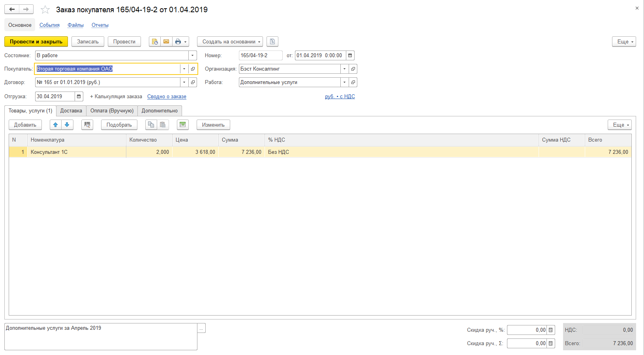This screenshot has height=355, width=644.
Task: Open the Организация record with open-form icon
Action: 353,69
